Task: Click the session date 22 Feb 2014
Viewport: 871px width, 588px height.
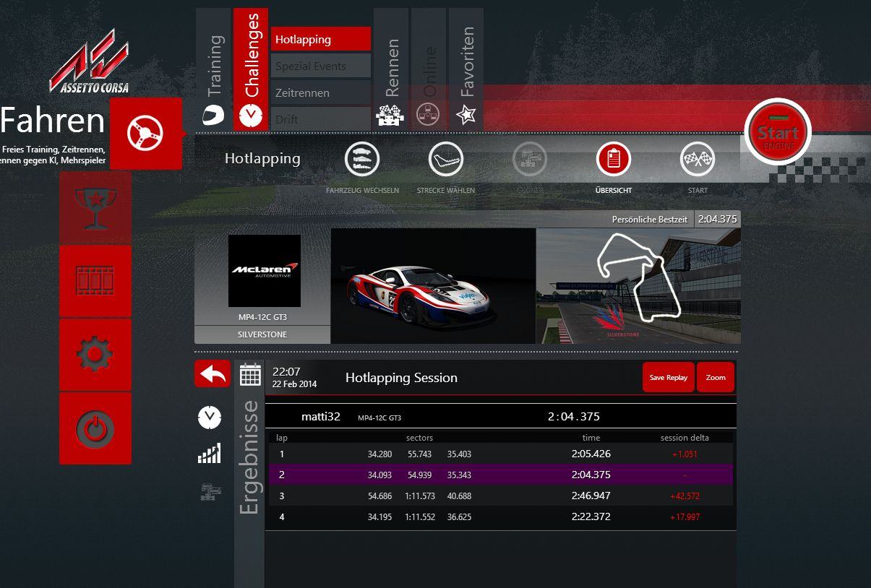Action: 295,384
